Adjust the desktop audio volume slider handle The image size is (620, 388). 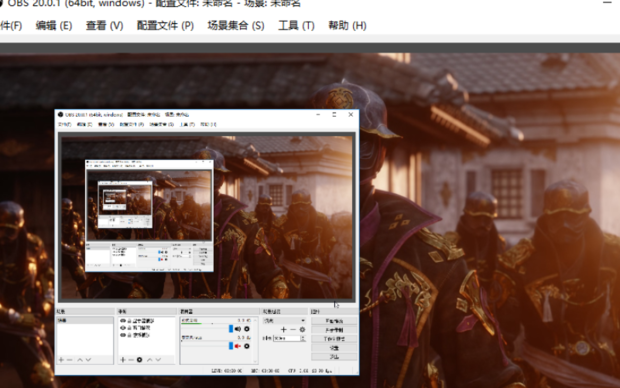click(231, 329)
